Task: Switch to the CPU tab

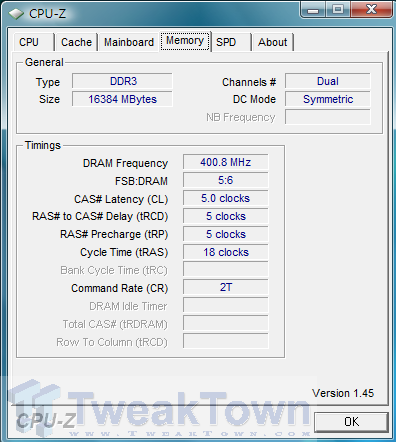Action: [x=33, y=42]
